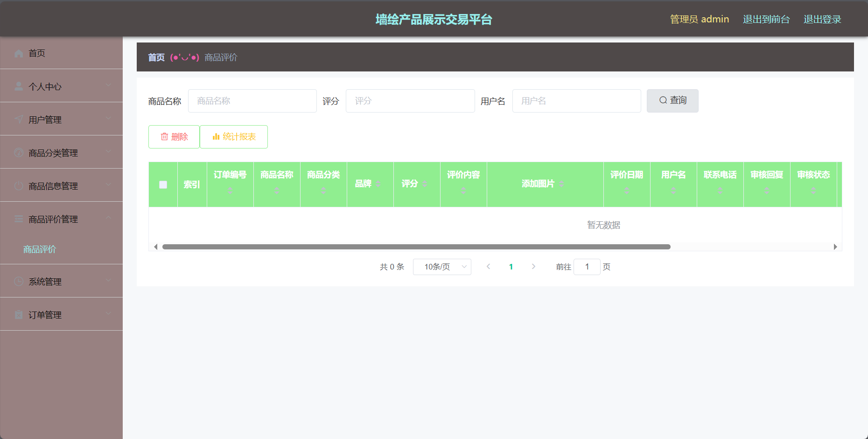The width and height of the screenshot is (868, 439).
Task: Click the sort arrows beside 品牌 column
Action: click(x=378, y=184)
